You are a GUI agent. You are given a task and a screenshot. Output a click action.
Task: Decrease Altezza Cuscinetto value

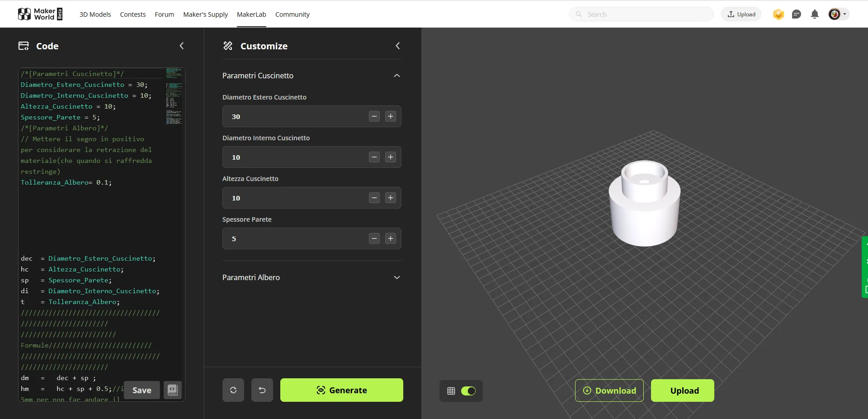click(374, 198)
